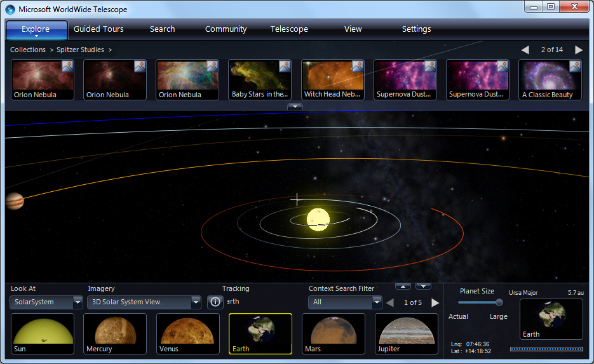
Task: Click image icon on Witch Head thumbnail
Action: click(x=358, y=66)
